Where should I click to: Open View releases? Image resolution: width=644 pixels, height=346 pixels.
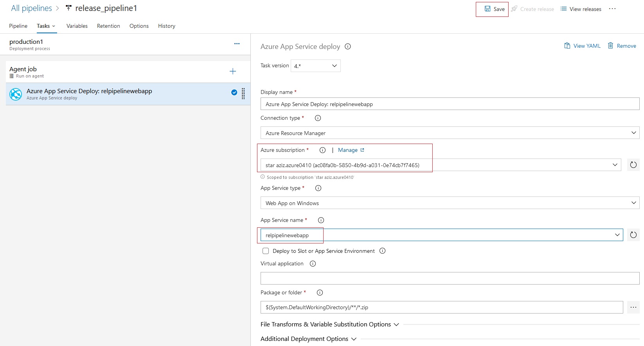click(x=581, y=9)
